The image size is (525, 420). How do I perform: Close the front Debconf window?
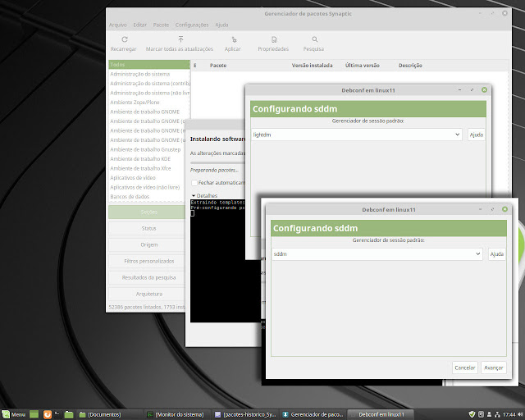coord(504,209)
